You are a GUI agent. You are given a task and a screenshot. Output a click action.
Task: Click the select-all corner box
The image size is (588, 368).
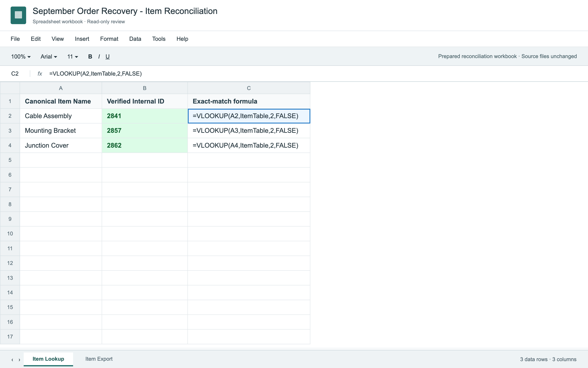10,88
